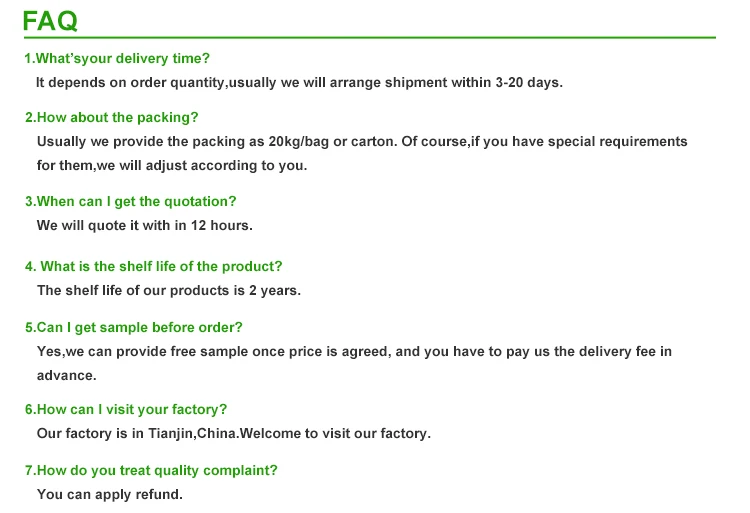Viewport: 750px width, 513px height.
Task: Click the answer stating shelf life is 2 years
Action: tap(168, 290)
